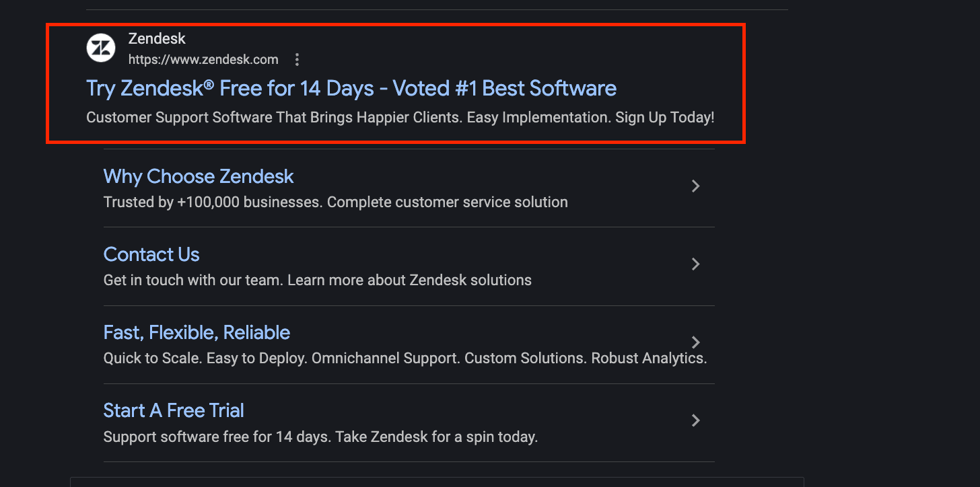The image size is (980, 487).
Task: Open the three-dot menu next to the URL
Action: [297, 59]
